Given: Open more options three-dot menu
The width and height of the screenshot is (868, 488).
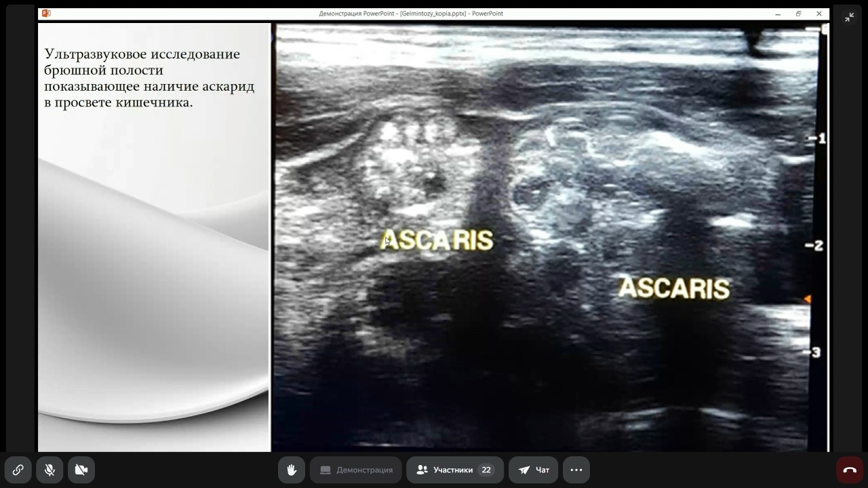Looking at the screenshot, I should (x=576, y=470).
